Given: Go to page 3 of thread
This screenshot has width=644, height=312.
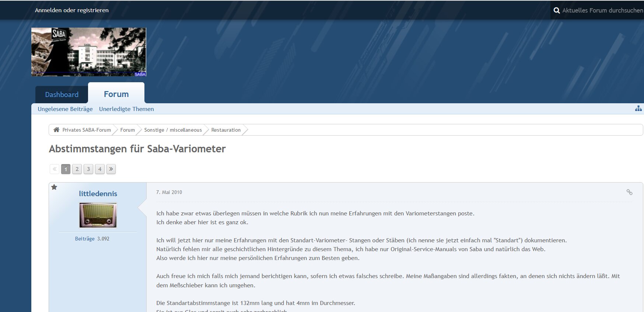Looking at the screenshot, I should 88,169.
